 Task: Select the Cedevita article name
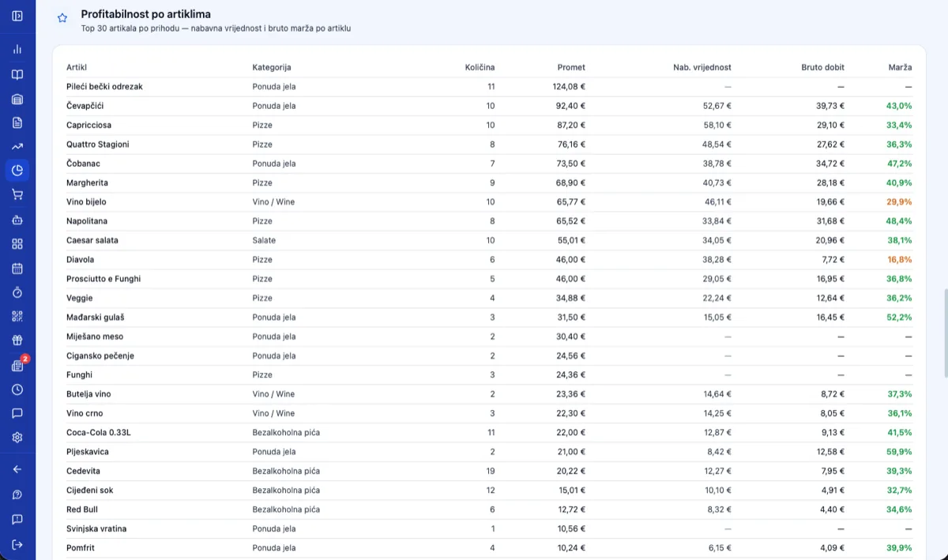(x=83, y=471)
